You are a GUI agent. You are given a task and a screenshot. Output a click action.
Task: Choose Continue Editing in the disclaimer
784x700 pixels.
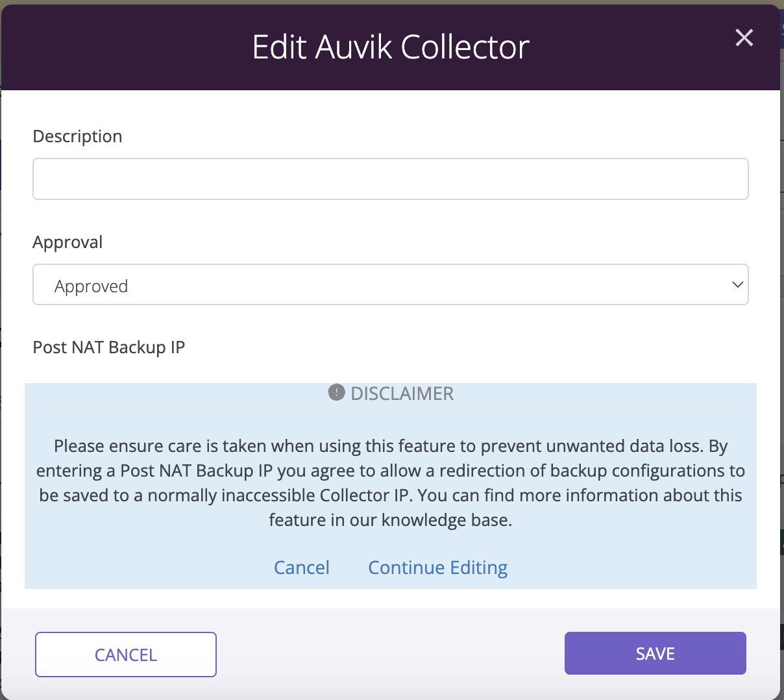(438, 568)
